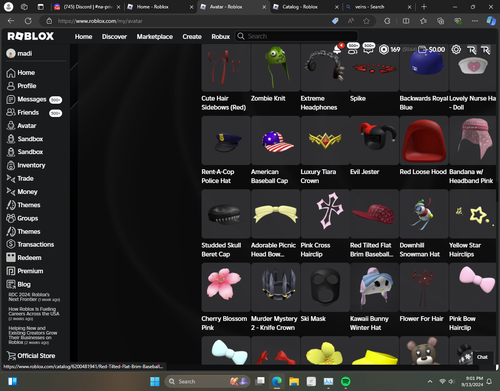Click the madi user avatar
500x391 pixels.
11,53
